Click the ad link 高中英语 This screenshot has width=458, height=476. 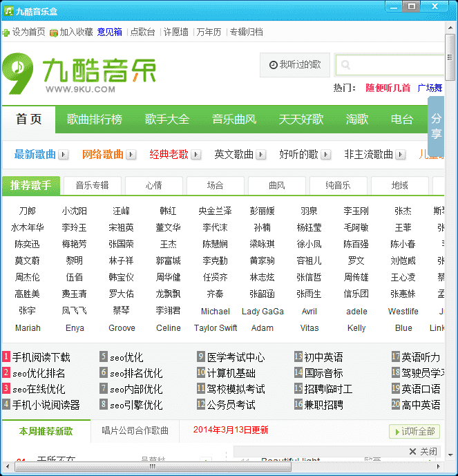point(421,405)
